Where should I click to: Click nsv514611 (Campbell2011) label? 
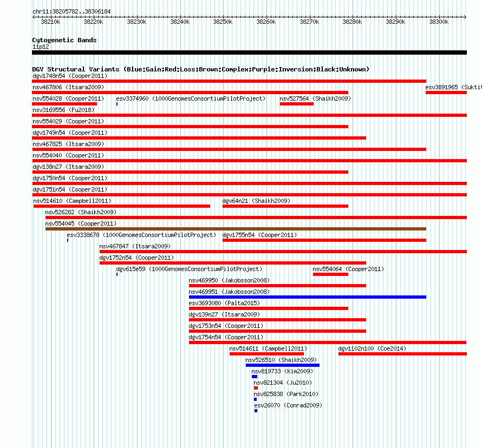(268, 348)
